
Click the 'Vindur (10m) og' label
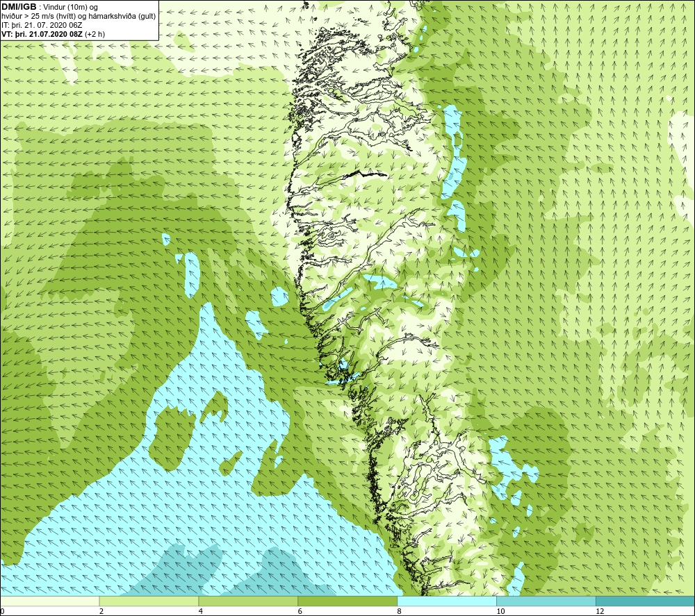point(72,8)
